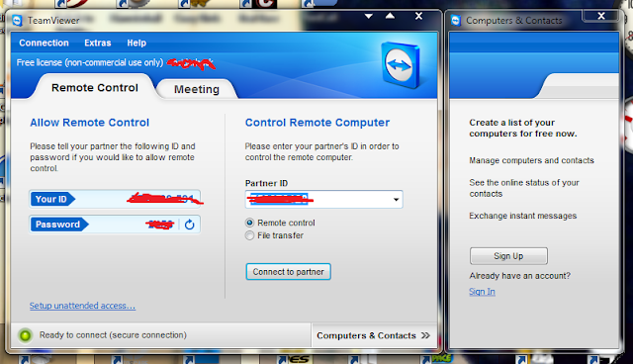Select the Remote control radio option
This screenshot has height=364, width=633.
click(250, 223)
